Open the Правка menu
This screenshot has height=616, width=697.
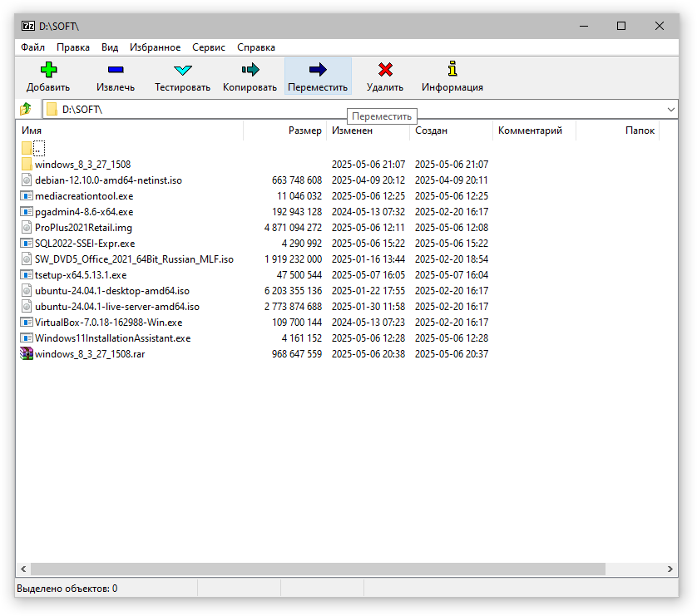click(x=73, y=47)
